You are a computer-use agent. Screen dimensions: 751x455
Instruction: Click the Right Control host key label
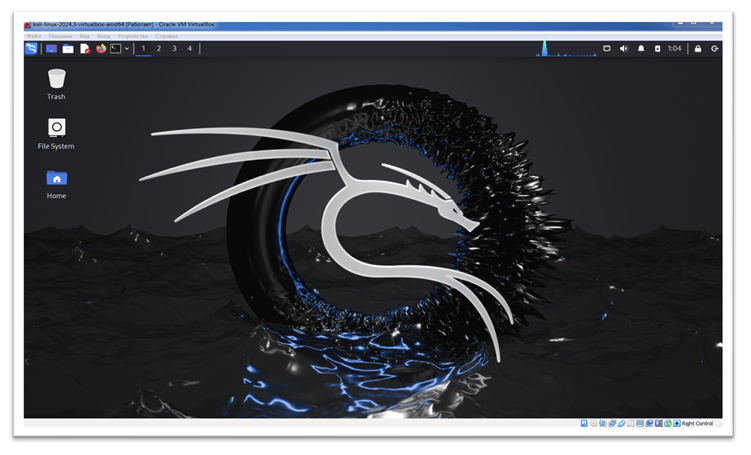[697, 423]
